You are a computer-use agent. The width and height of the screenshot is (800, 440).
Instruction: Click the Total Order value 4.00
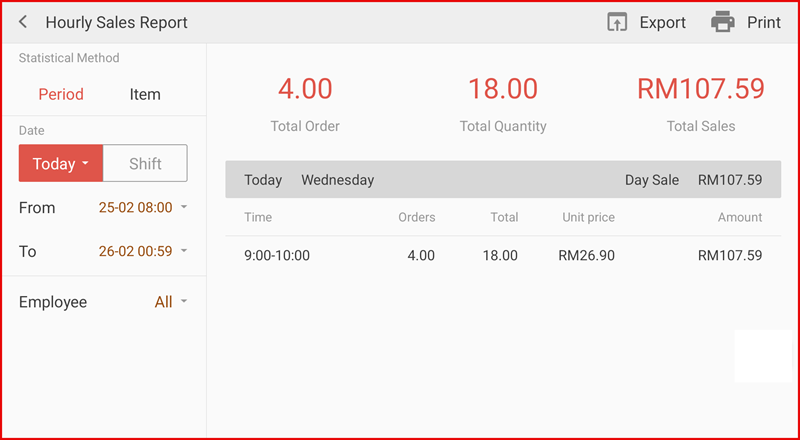[305, 89]
